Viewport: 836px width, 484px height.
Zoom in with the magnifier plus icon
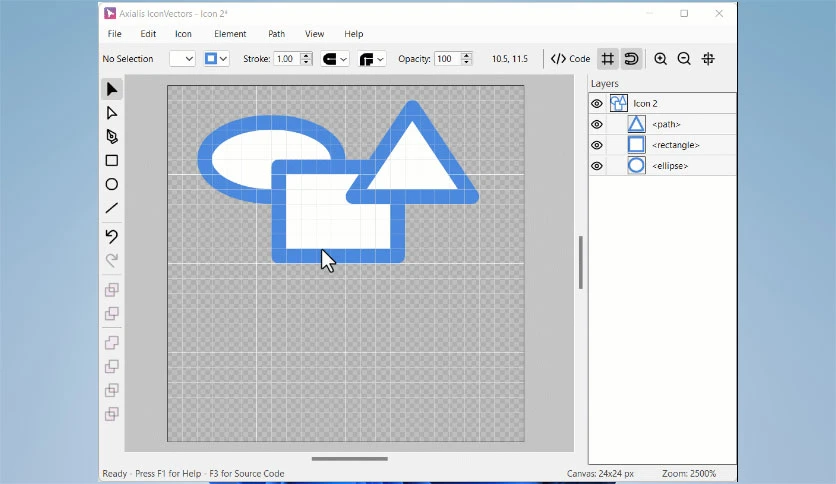pyautogui.click(x=661, y=59)
